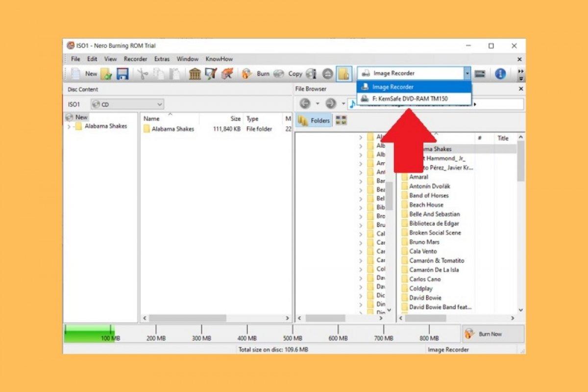Select the New disc root tree node
Screen dimensions: 588x392
[77, 117]
